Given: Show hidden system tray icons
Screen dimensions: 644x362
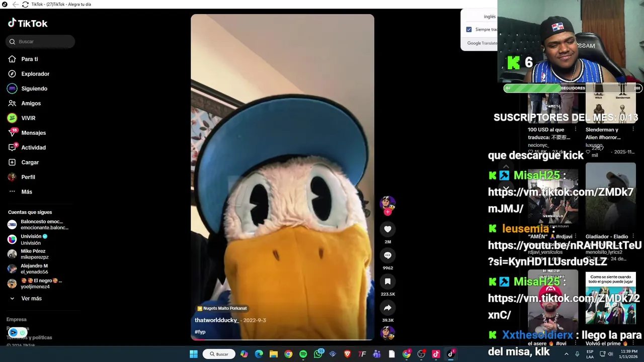Looking at the screenshot, I should pyautogui.click(x=567, y=354).
